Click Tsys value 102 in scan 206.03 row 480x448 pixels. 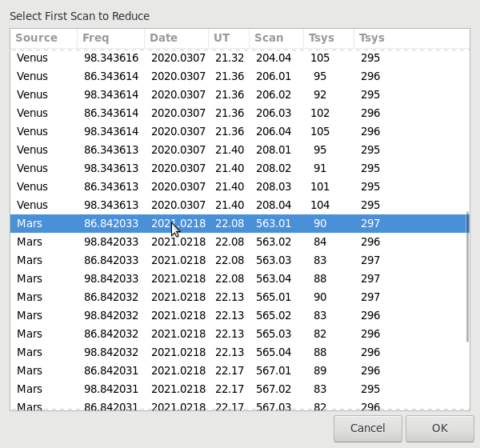pyautogui.click(x=320, y=113)
